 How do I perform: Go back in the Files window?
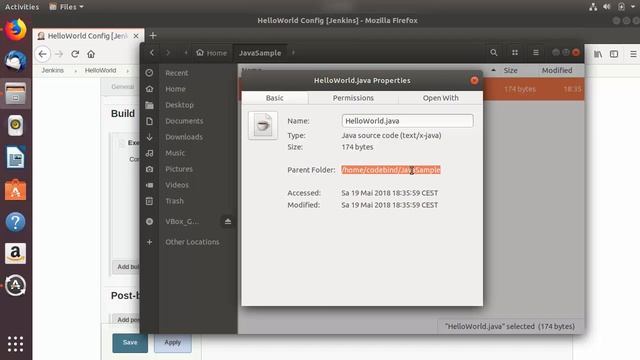tap(152, 53)
